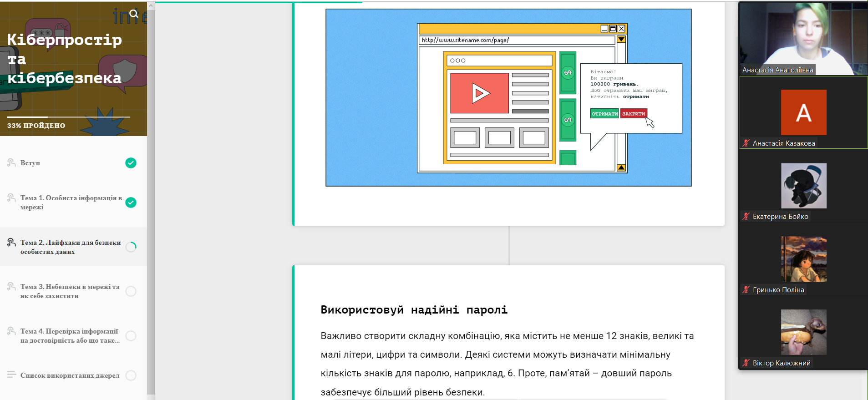
Task: Click the Кіберпростір та кібербезпека course title
Action: [x=64, y=59]
